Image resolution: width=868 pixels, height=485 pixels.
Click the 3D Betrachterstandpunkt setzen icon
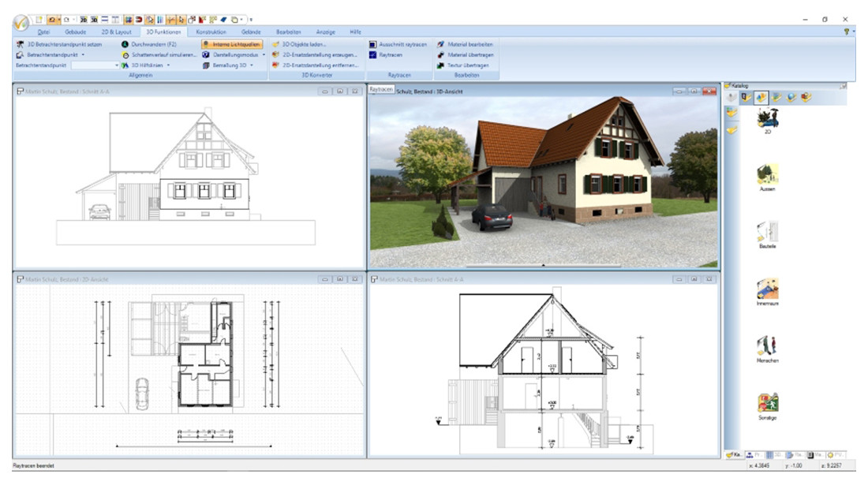(x=21, y=44)
